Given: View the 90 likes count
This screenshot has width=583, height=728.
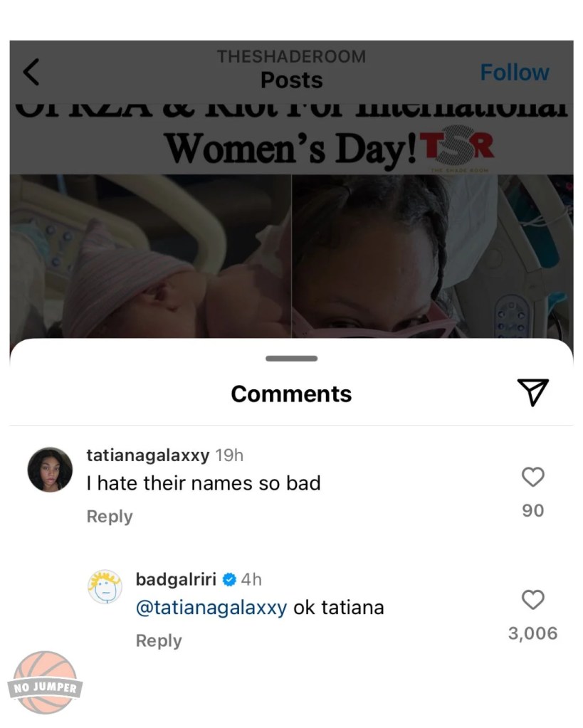Looking at the screenshot, I should pyautogui.click(x=532, y=510).
